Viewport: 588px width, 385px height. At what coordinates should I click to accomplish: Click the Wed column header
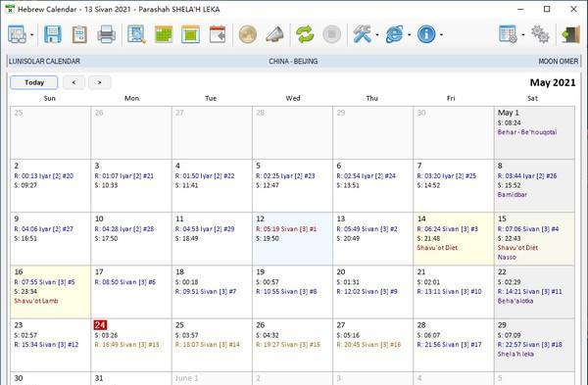point(293,98)
